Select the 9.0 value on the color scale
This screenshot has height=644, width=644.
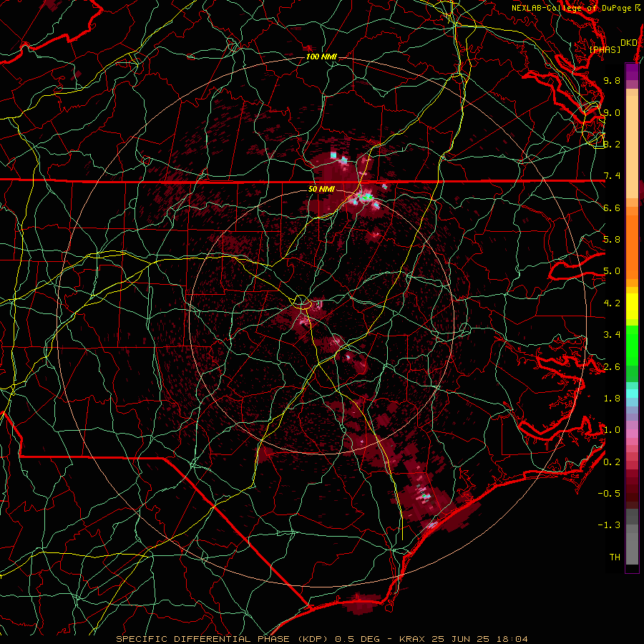tap(612, 112)
